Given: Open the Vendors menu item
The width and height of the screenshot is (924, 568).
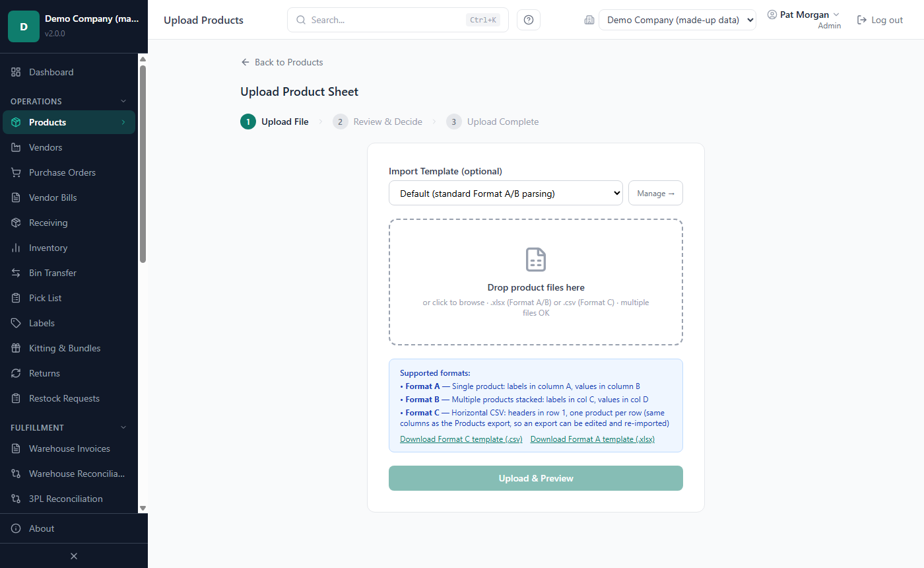Looking at the screenshot, I should [x=69, y=147].
